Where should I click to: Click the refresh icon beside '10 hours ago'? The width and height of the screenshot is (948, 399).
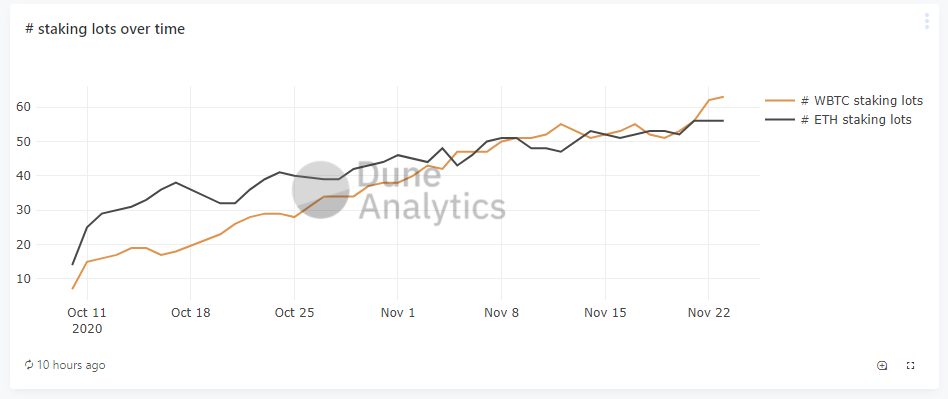[x=29, y=365]
